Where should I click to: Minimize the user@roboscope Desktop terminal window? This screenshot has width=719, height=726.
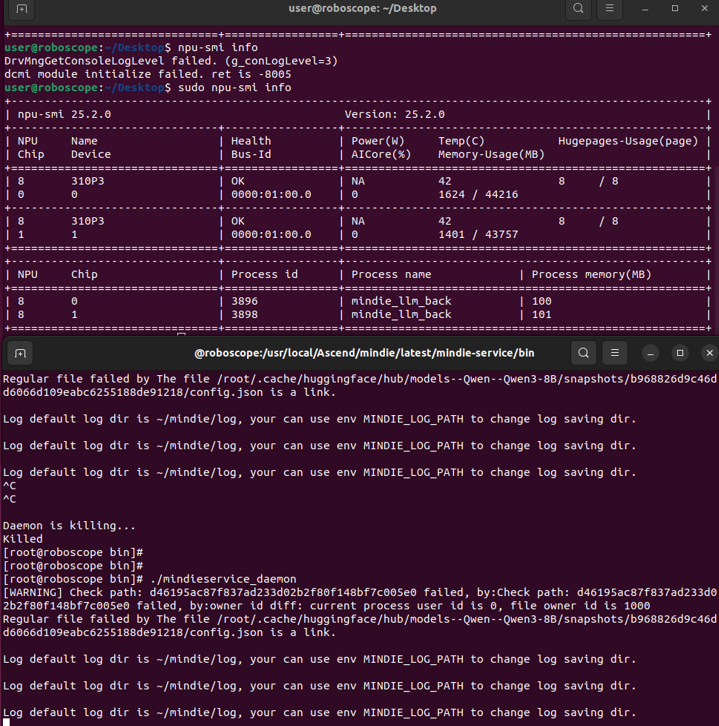tap(646, 9)
